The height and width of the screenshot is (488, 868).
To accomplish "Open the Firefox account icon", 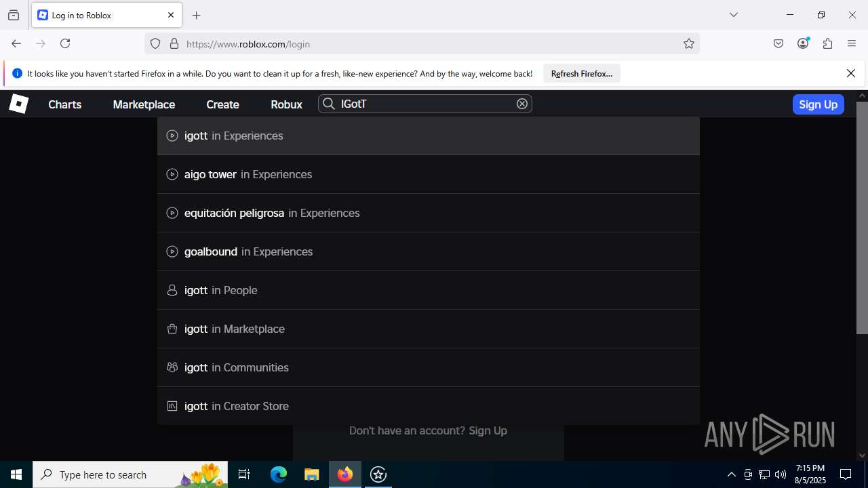I will (803, 43).
